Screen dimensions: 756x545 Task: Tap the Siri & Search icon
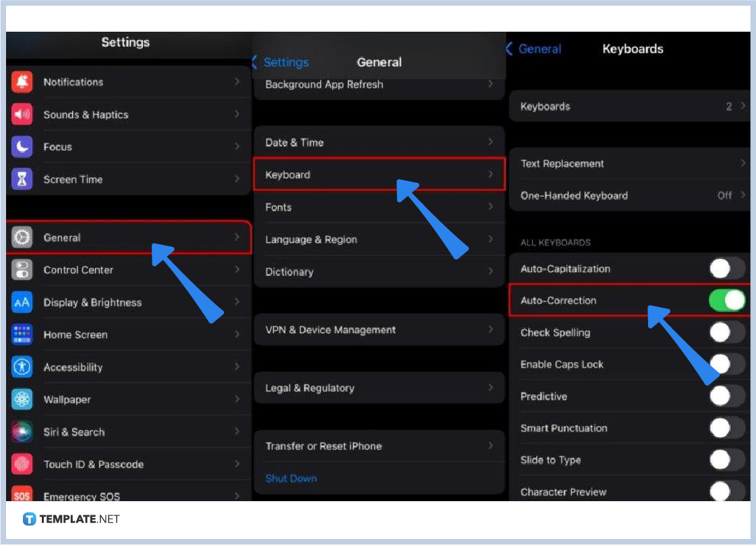click(22, 432)
